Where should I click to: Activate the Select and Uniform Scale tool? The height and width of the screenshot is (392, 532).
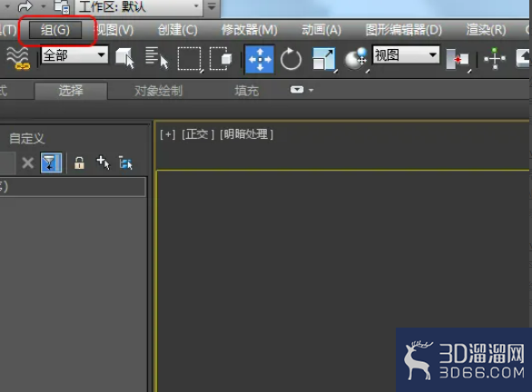(x=324, y=60)
